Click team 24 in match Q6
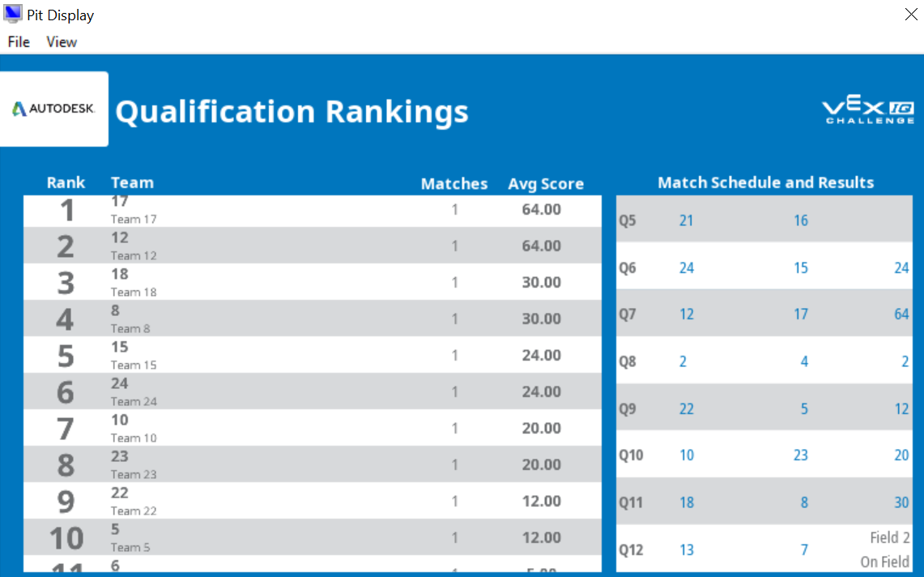 pos(686,267)
